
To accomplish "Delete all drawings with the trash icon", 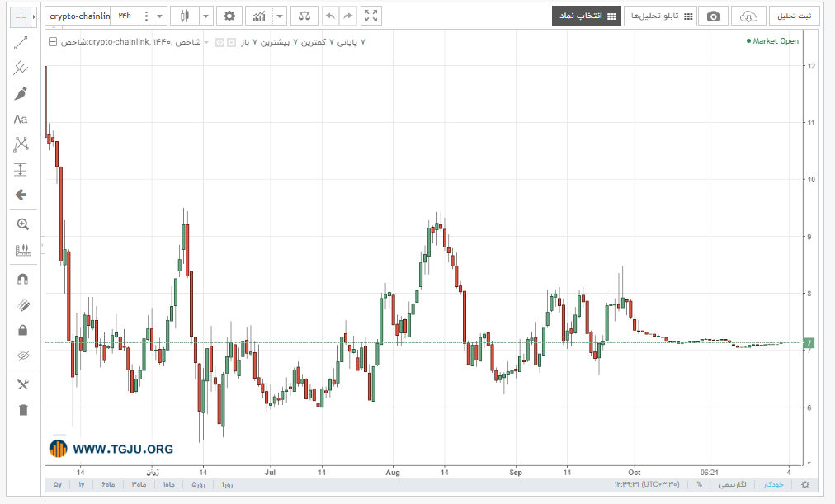I will [23, 410].
